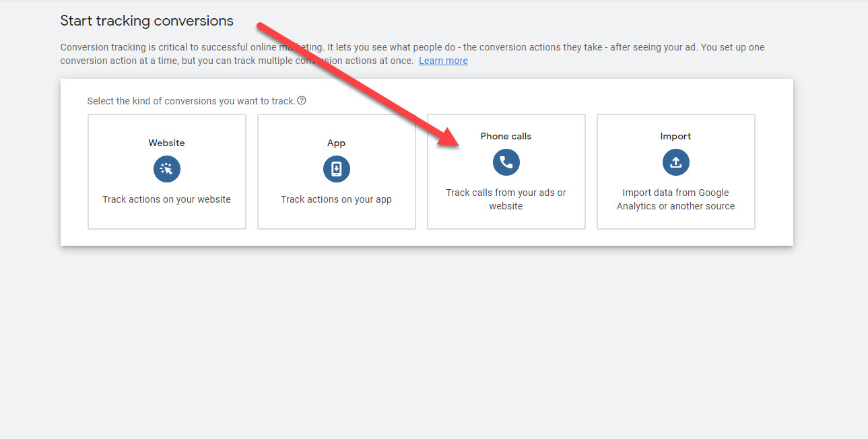Click the App mobile download icon

(336, 169)
